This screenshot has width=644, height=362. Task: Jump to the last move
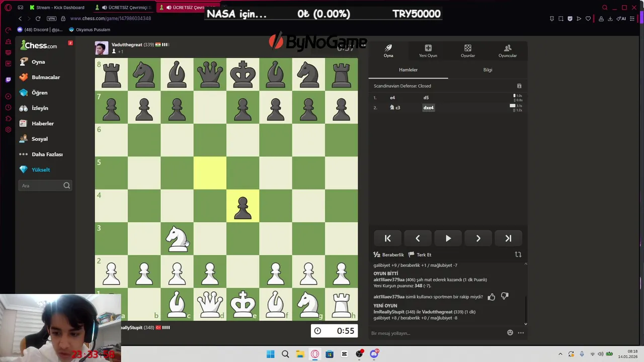click(x=508, y=238)
